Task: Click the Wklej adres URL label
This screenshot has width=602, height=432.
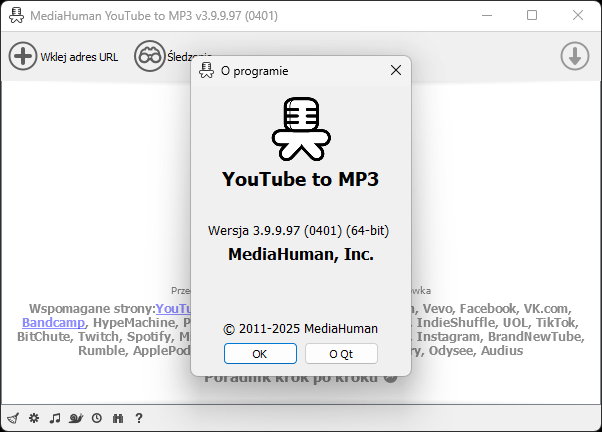Action: [79, 57]
